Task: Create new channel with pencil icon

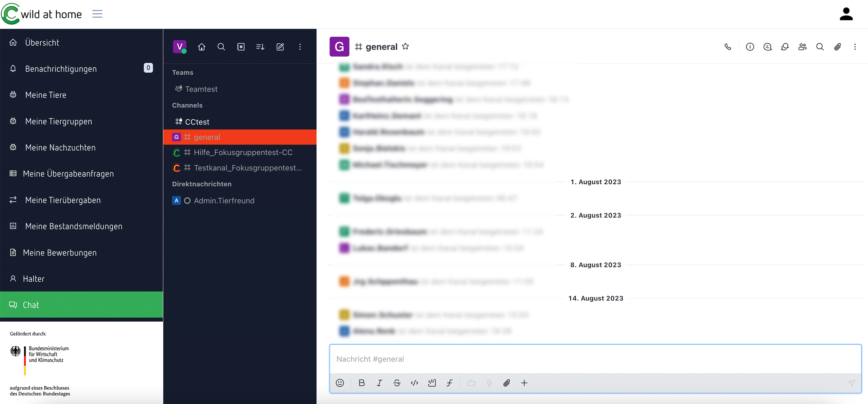Action: (x=280, y=47)
